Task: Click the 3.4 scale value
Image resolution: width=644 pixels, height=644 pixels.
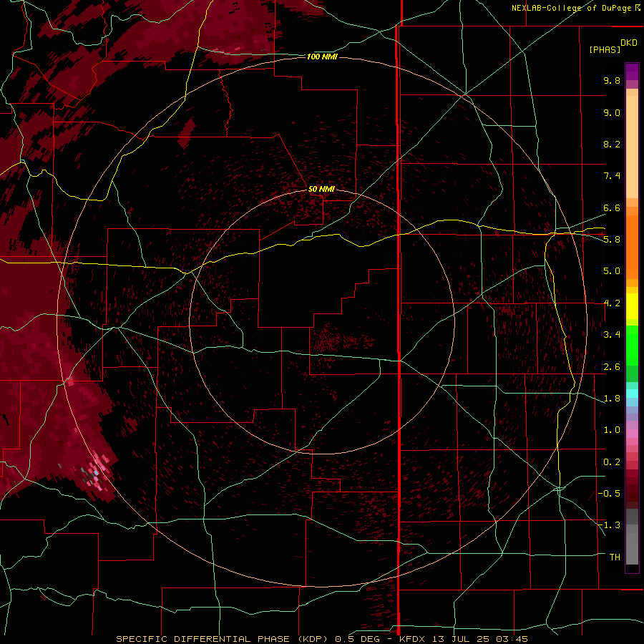Action: pos(612,335)
